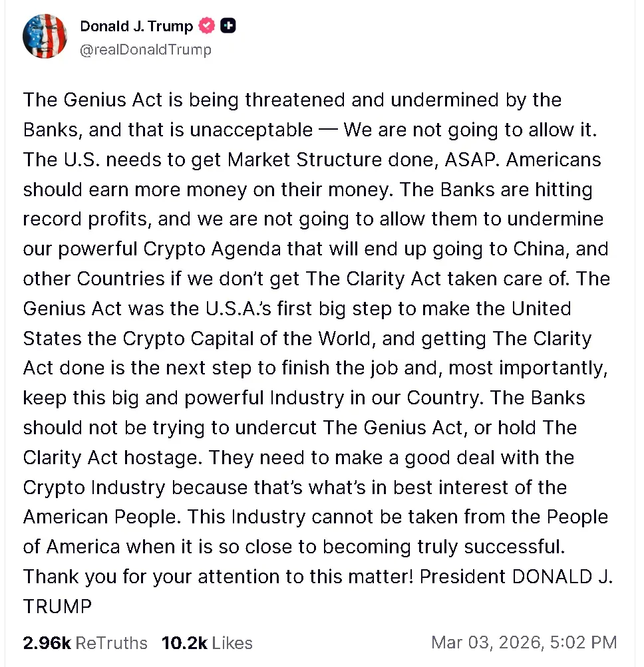
Task: Click the "TRUMP" signature on the last line
Action: (57, 606)
